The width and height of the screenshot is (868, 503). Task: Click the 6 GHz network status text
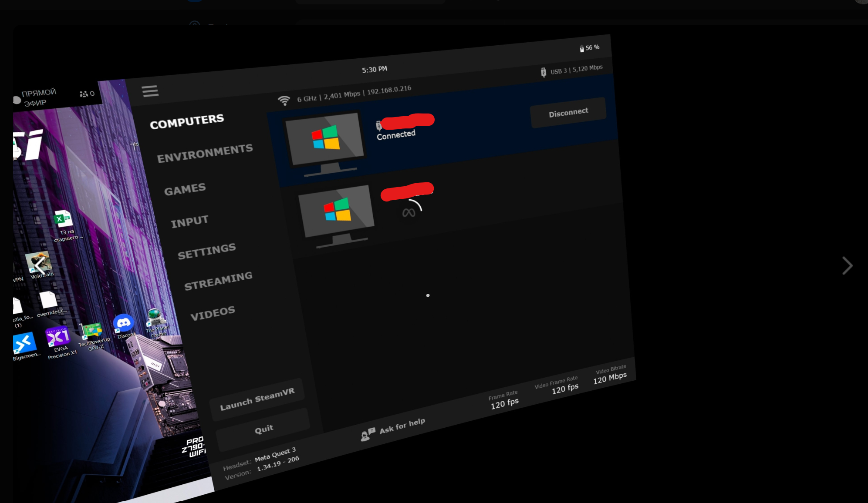354,94
